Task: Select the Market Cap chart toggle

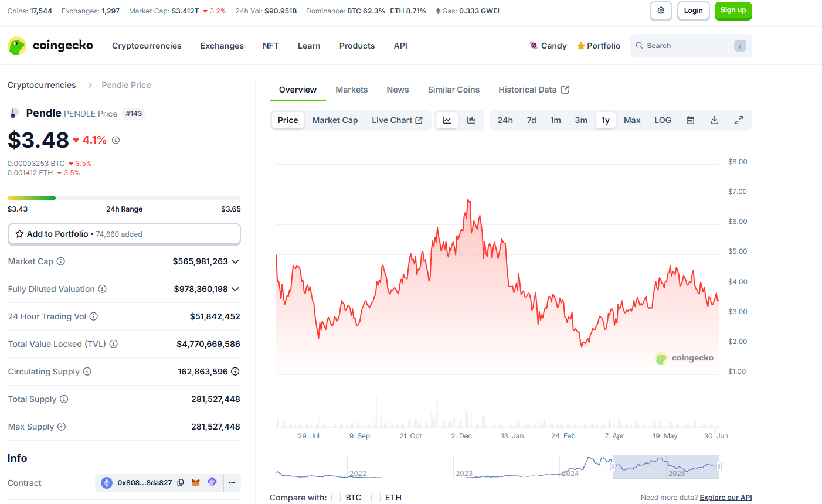Action: point(335,120)
